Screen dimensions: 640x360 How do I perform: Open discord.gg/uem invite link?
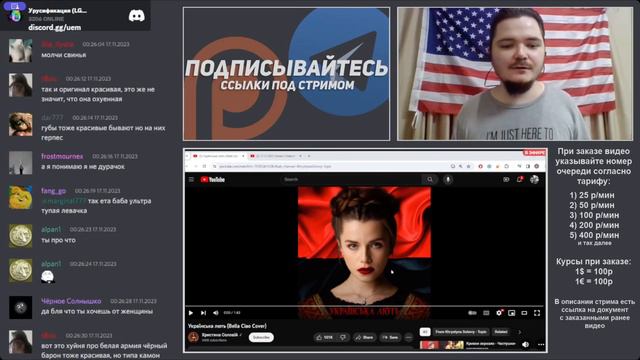(55, 27)
